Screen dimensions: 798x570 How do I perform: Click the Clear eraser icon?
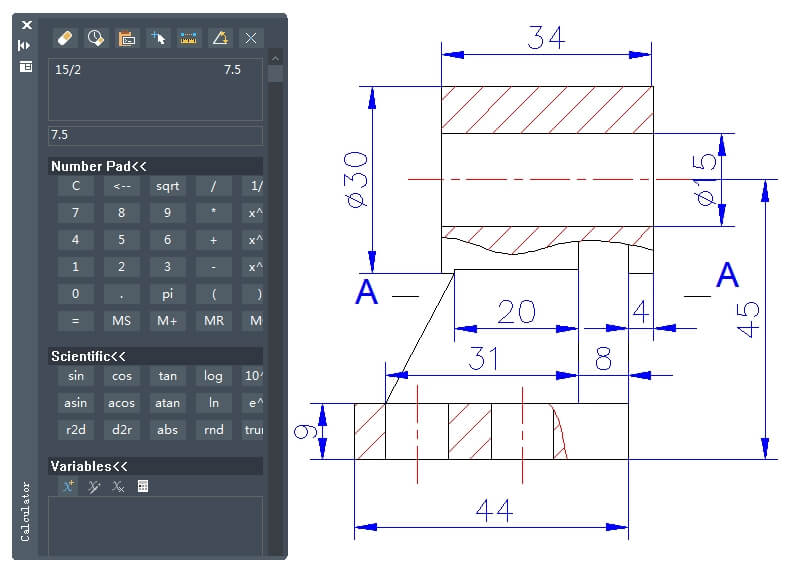65,38
